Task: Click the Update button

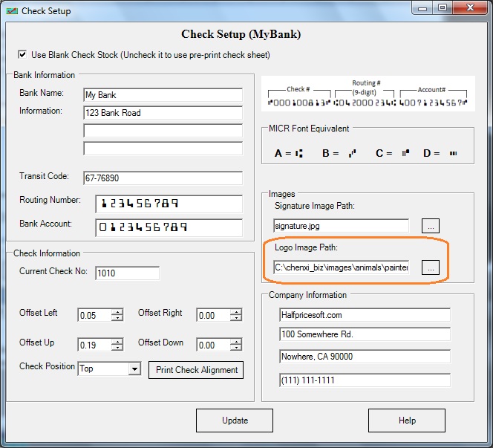Action: (235, 421)
